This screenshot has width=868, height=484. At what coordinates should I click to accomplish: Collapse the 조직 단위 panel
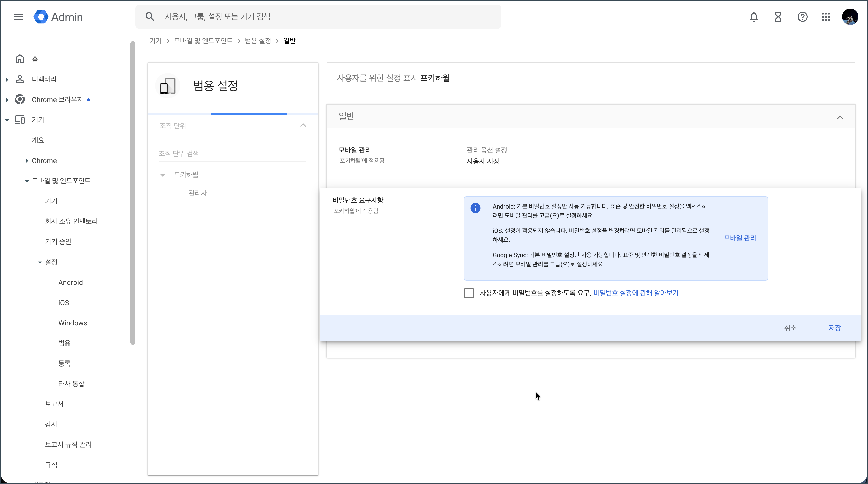coord(303,126)
